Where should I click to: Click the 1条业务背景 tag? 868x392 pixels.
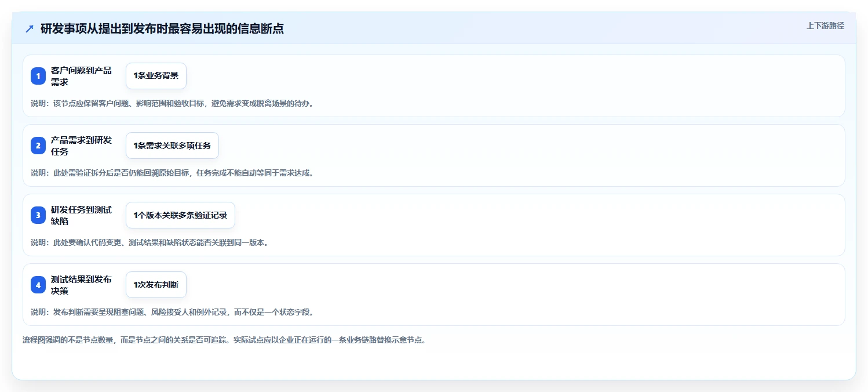tap(156, 76)
